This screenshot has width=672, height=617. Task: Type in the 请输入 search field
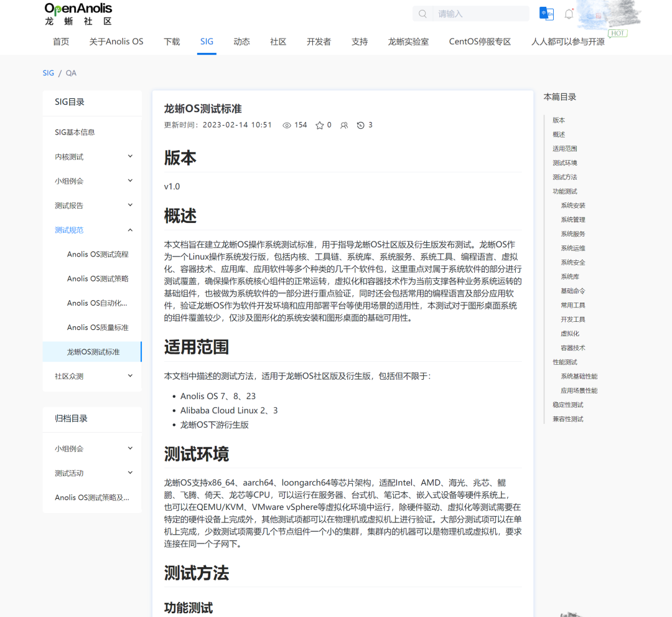click(480, 14)
